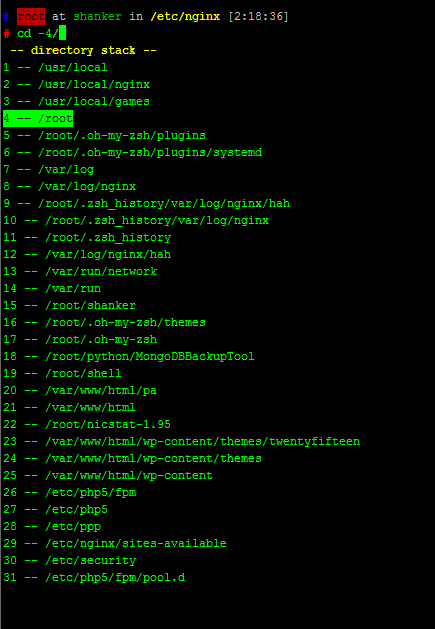Choose entry 2 /usr/local/nginx

click(x=77, y=85)
